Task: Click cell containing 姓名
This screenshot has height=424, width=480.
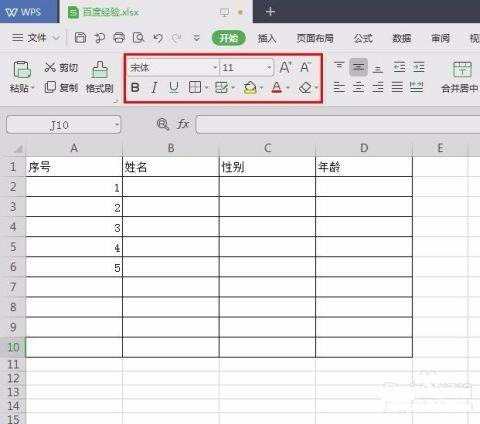Action: (x=171, y=167)
